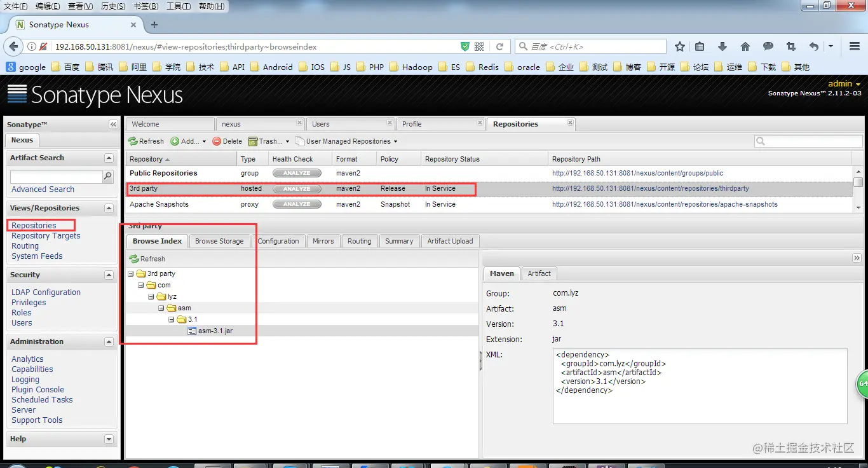Open the Browse Storage tab
The height and width of the screenshot is (468, 868).
click(219, 241)
